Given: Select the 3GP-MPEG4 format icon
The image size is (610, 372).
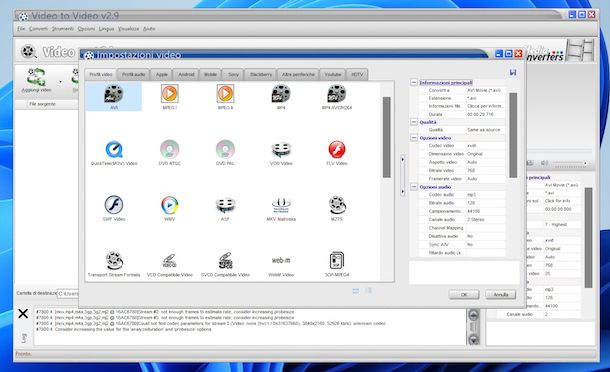Looking at the screenshot, I should 337,261.
